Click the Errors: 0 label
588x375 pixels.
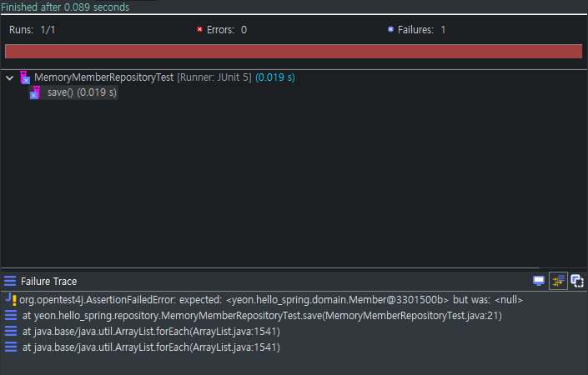(x=227, y=30)
